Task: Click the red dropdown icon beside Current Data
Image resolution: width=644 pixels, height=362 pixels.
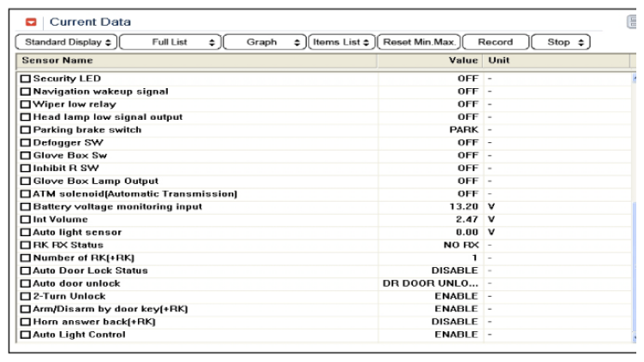Action: click(x=31, y=22)
